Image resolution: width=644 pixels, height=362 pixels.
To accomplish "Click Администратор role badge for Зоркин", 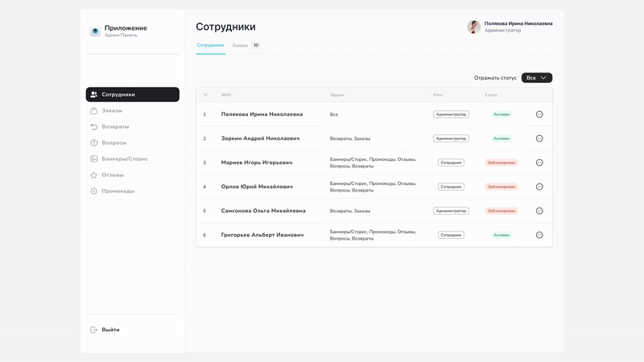I will [x=451, y=138].
